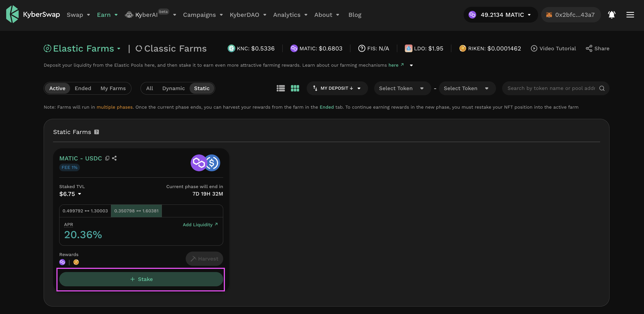Open the KyberDAO dropdown menu
This screenshot has height=314, width=644.
248,15
